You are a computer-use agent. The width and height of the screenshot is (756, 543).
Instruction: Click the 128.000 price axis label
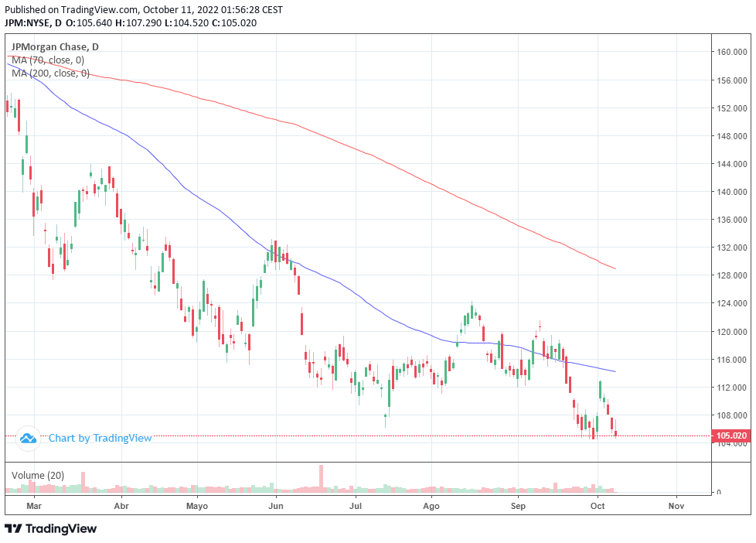731,275
